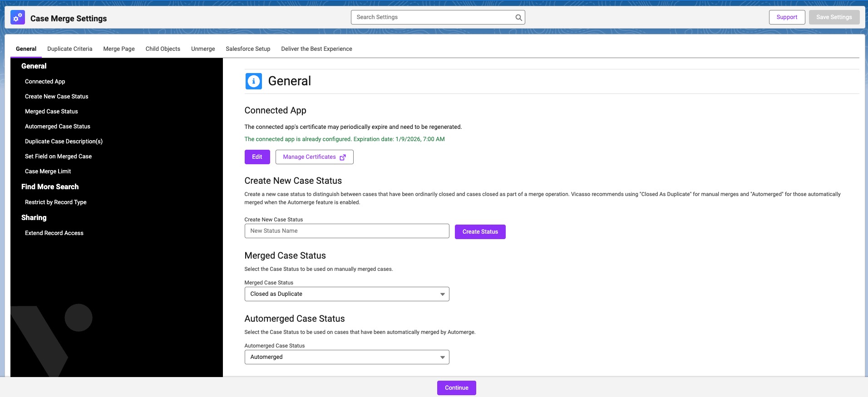
Task: Click the search magnifier icon
Action: (518, 17)
